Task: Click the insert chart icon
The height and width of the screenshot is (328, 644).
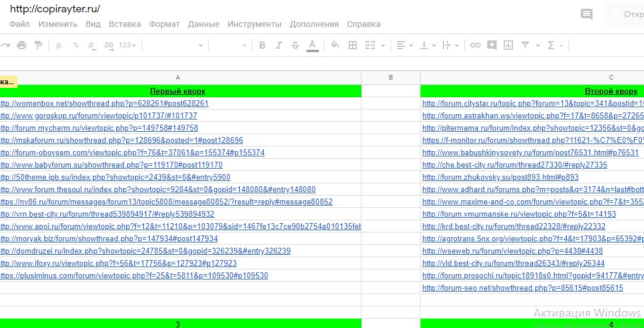Action: 508,45
